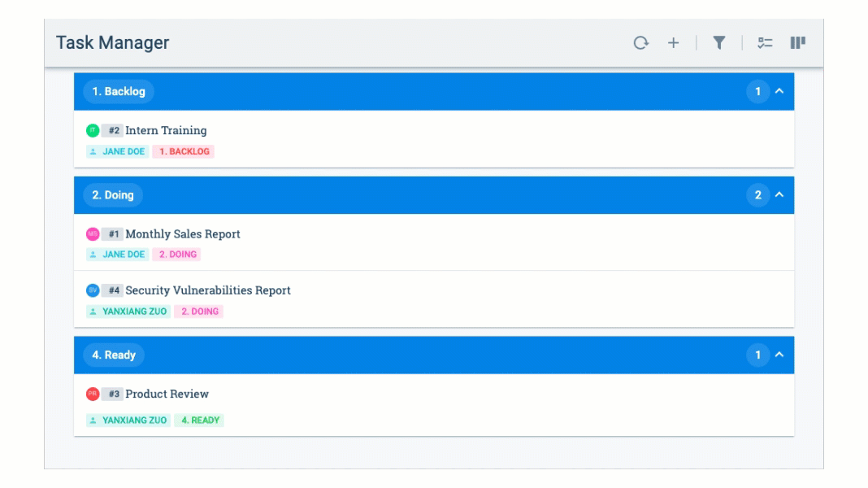Screen dimensions: 868x488
Task: Collapse the 2. Doing section chevron
Action: point(779,195)
